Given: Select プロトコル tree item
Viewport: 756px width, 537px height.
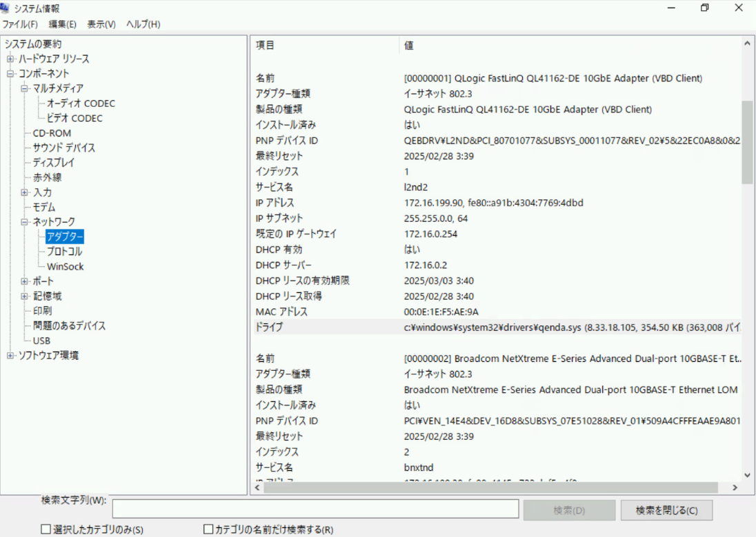Looking at the screenshot, I should coord(65,252).
